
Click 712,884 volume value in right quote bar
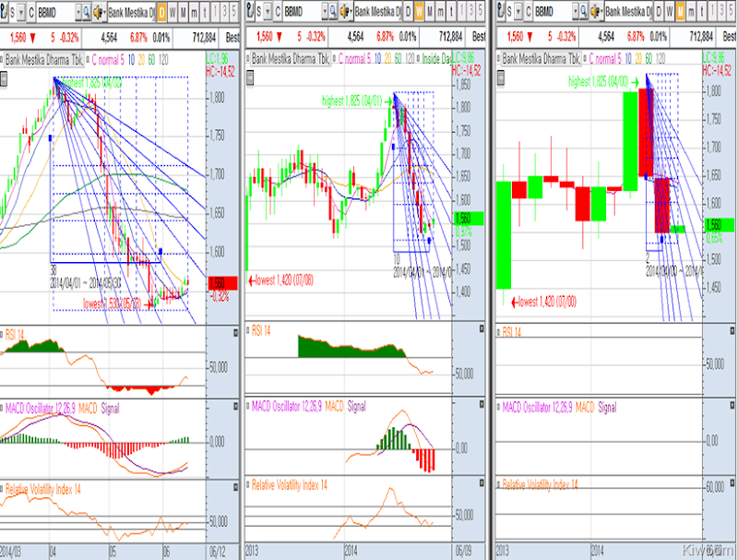click(x=702, y=36)
